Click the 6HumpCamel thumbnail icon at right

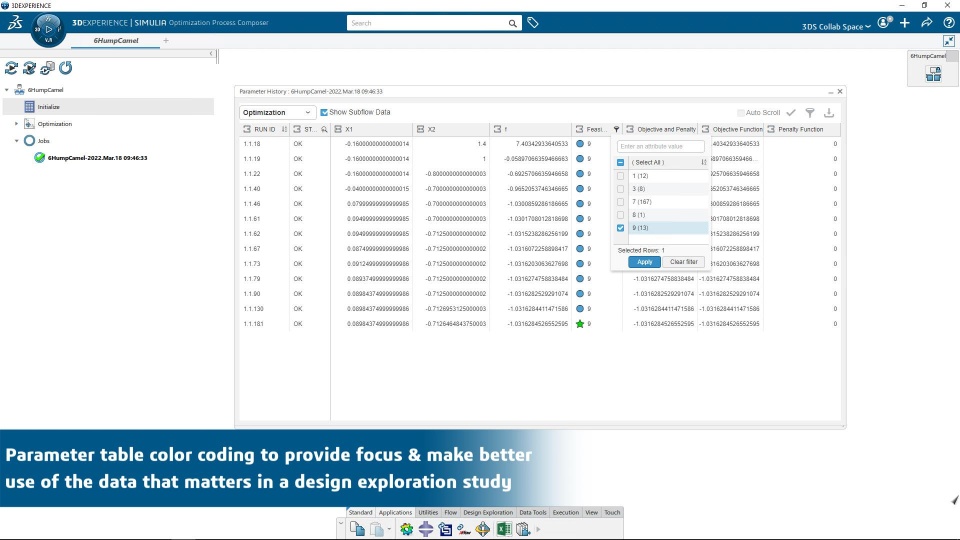(934, 74)
